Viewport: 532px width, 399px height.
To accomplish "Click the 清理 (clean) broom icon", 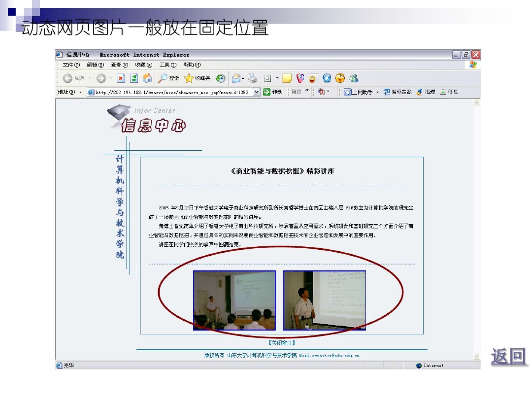I will pos(426,92).
